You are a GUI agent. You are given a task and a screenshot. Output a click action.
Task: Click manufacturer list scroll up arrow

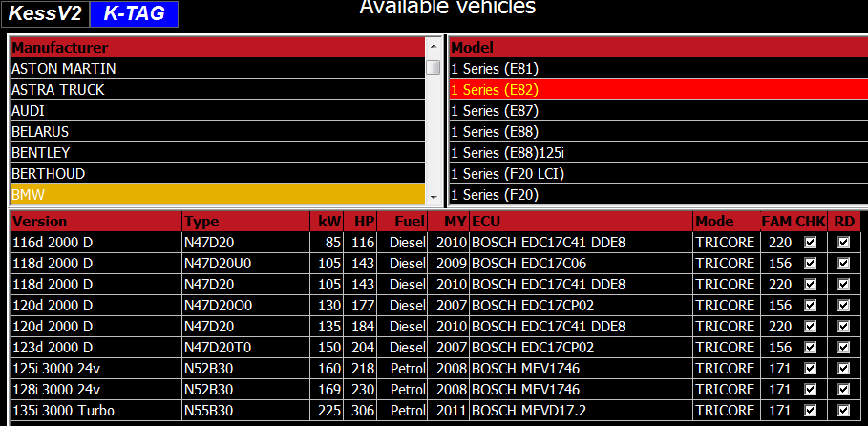[434, 46]
